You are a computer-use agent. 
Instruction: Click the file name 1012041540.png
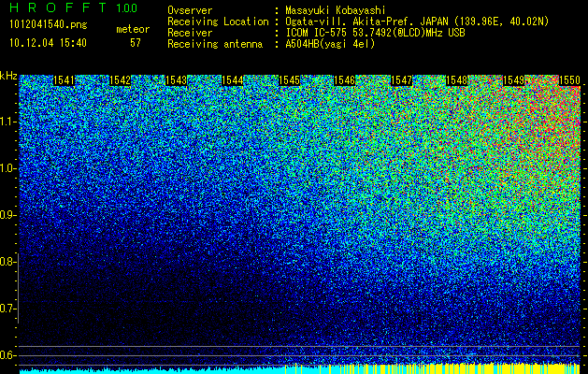click(x=49, y=25)
